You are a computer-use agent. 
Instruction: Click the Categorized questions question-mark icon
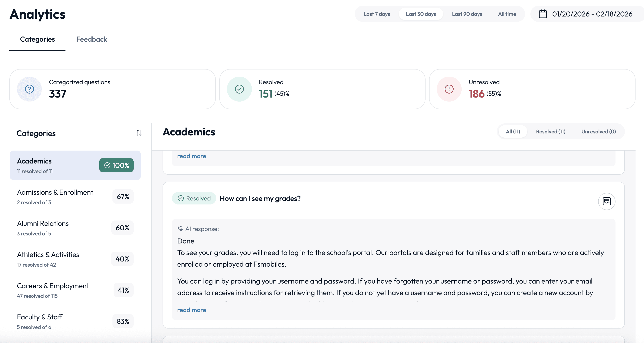coord(29,89)
